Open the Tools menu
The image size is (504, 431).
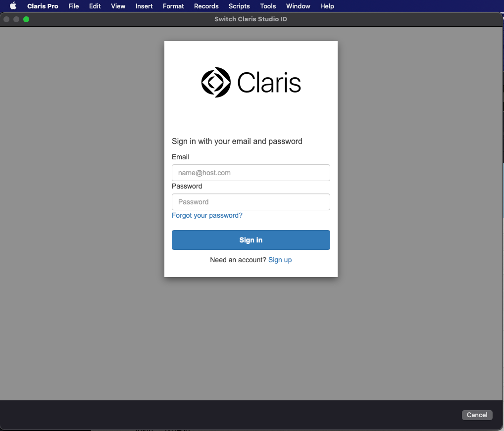268,6
